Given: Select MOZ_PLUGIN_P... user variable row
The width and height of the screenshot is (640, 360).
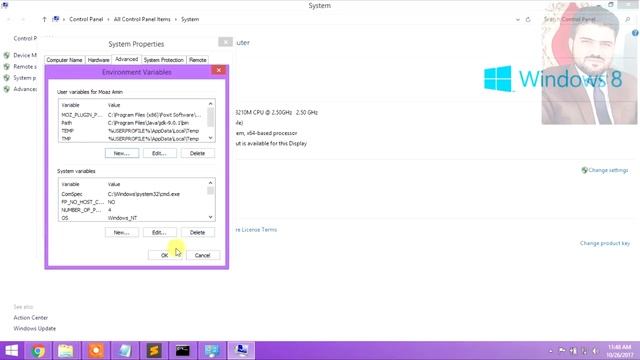Looking at the screenshot, I should [133, 115].
